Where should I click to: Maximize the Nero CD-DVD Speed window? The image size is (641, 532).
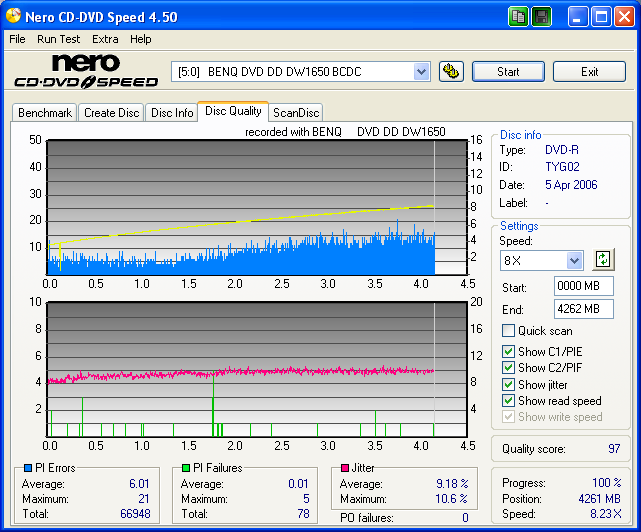point(601,17)
